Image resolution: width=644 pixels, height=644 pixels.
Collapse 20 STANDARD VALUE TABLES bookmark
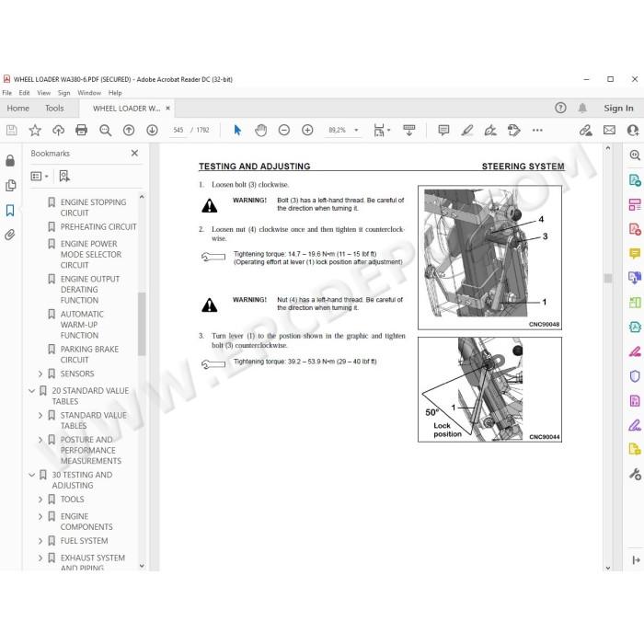pyautogui.click(x=31, y=391)
